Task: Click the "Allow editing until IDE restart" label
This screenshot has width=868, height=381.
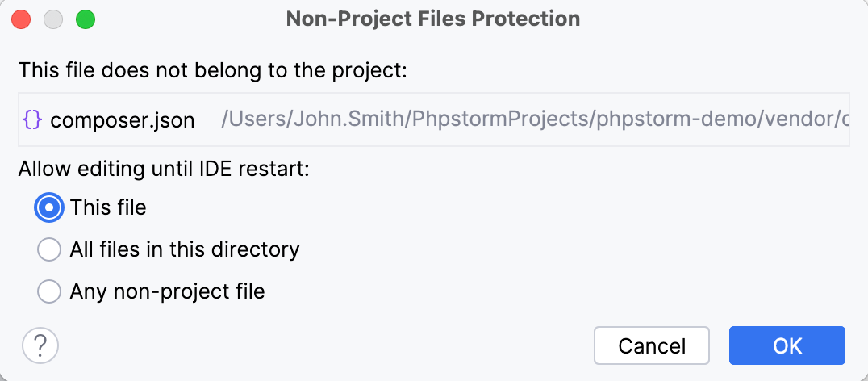Action: [165, 170]
